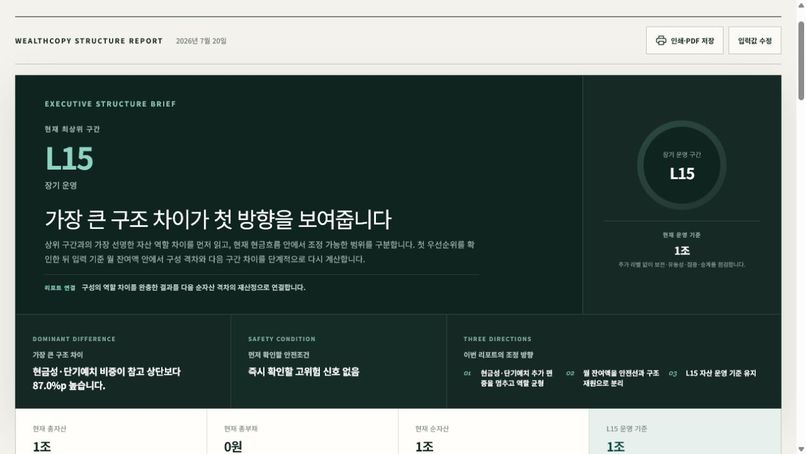806x454 pixels.
Task: Click the headline 가장 큰 구조 차이가 첫 방향을 보여줍니다
Action: (218, 219)
